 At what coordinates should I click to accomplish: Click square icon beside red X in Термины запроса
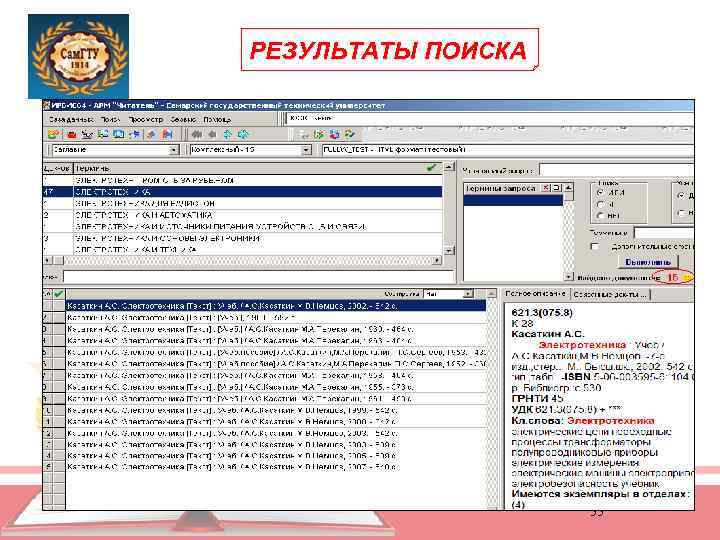557,188
